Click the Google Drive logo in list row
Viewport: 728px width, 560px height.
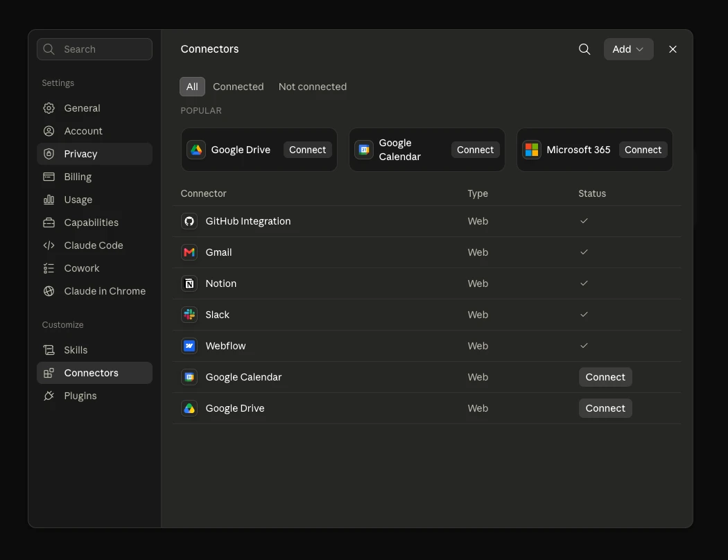click(x=189, y=408)
